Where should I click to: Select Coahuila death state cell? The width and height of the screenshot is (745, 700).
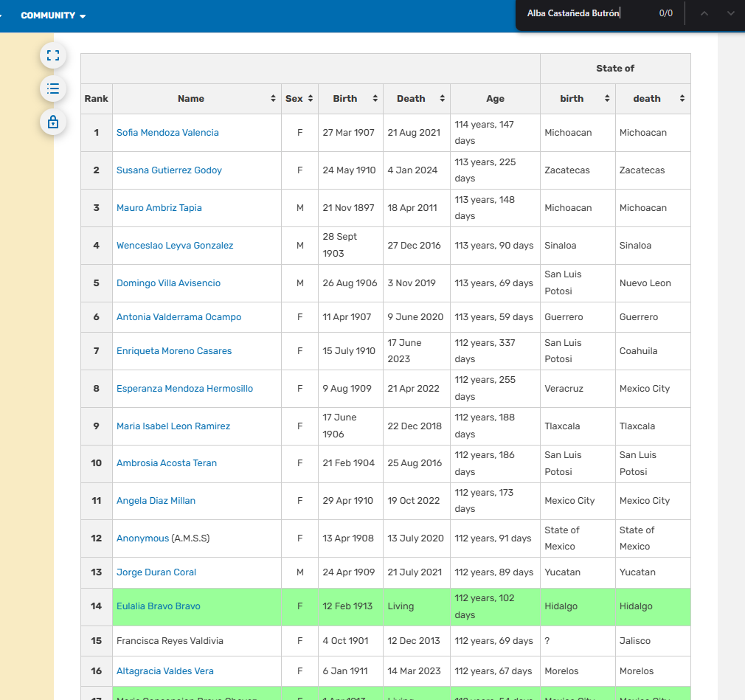653,350
